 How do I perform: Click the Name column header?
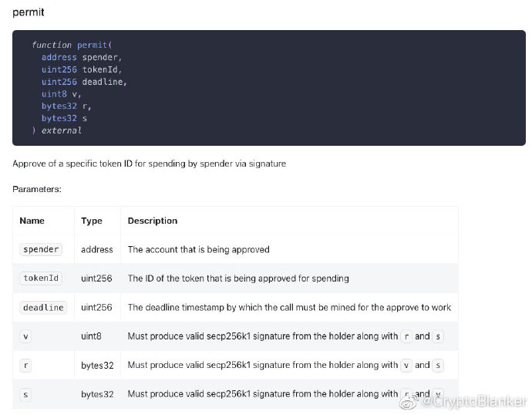pos(32,221)
